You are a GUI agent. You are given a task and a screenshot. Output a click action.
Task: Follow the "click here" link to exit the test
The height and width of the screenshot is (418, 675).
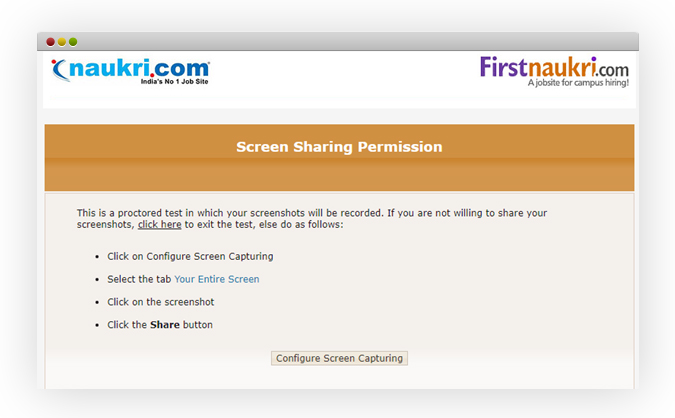pyautogui.click(x=159, y=225)
